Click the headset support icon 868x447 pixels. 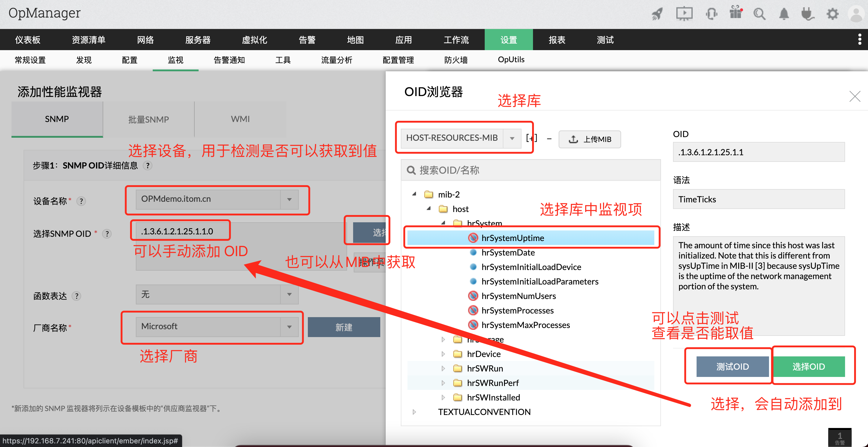coord(711,14)
